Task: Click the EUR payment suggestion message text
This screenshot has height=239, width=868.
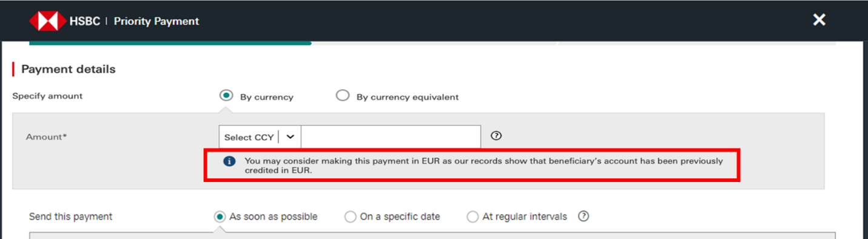Action: [484, 166]
